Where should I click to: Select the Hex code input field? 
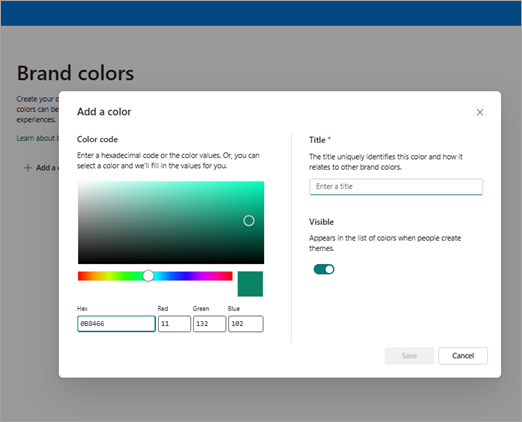point(116,324)
